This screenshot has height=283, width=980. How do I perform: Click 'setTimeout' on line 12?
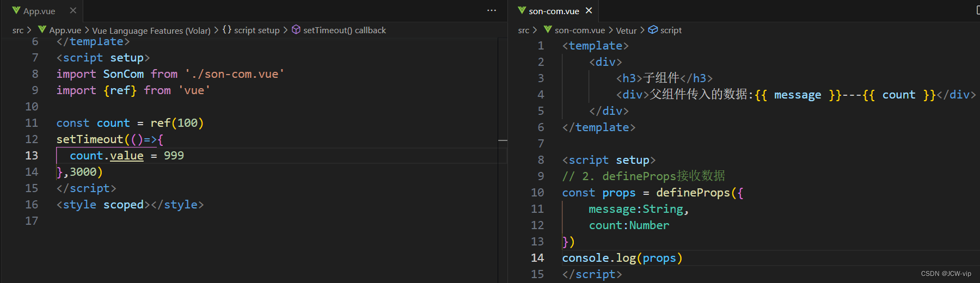90,139
